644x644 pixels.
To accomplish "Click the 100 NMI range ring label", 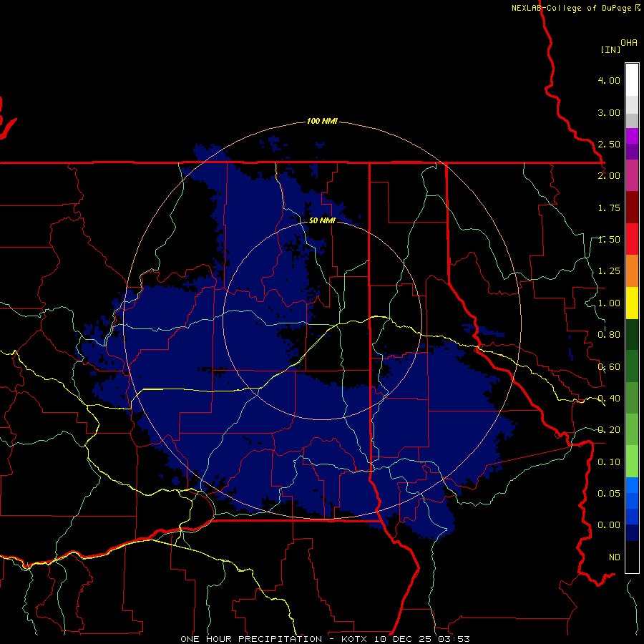I will click(322, 121).
